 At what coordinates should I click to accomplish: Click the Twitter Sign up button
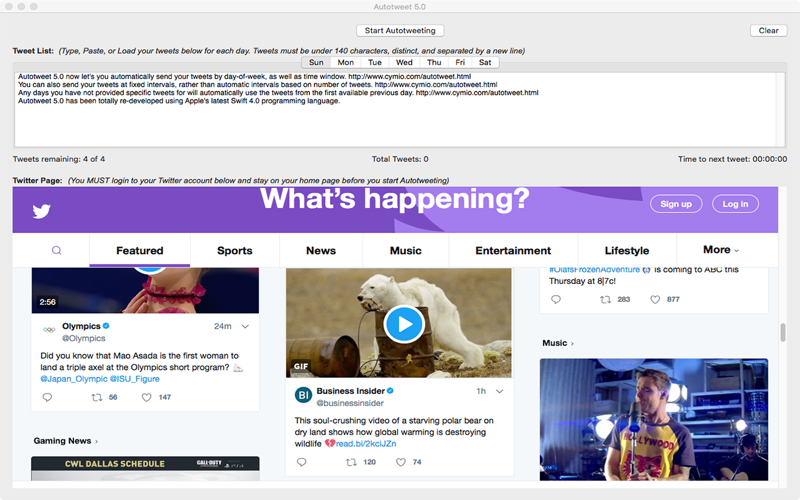(x=676, y=204)
